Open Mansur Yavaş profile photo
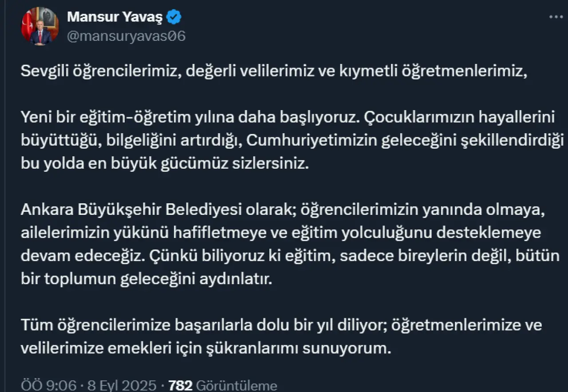 point(40,26)
